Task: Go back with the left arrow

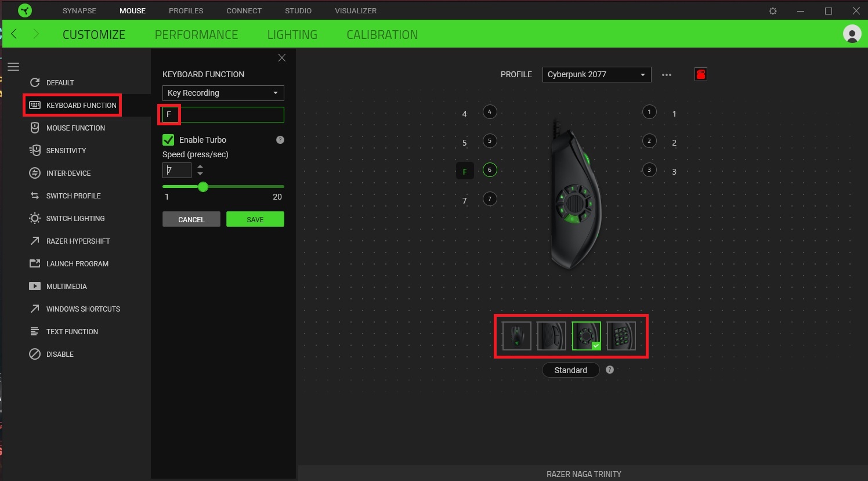Action: [x=14, y=34]
